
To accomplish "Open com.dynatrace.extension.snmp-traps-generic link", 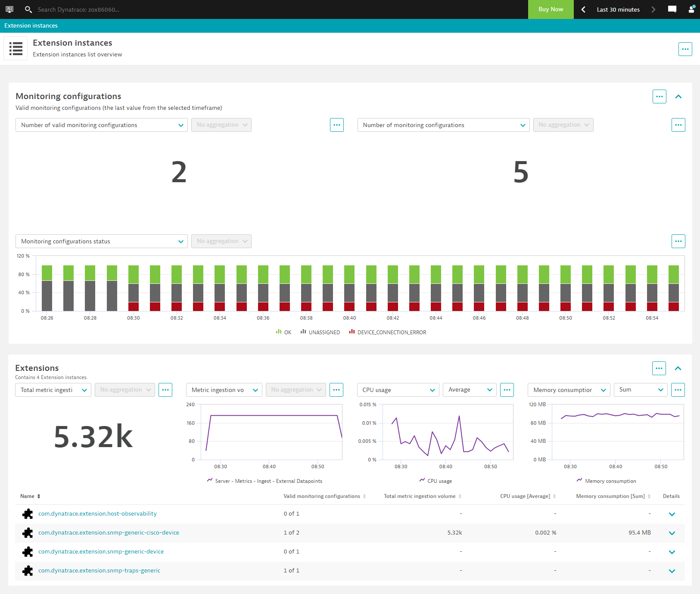I will 99,570.
